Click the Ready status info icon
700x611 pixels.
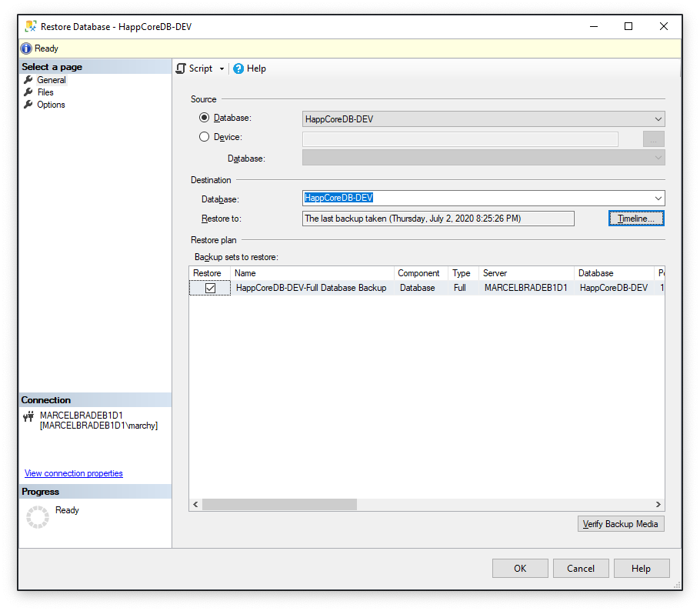point(25,48)
